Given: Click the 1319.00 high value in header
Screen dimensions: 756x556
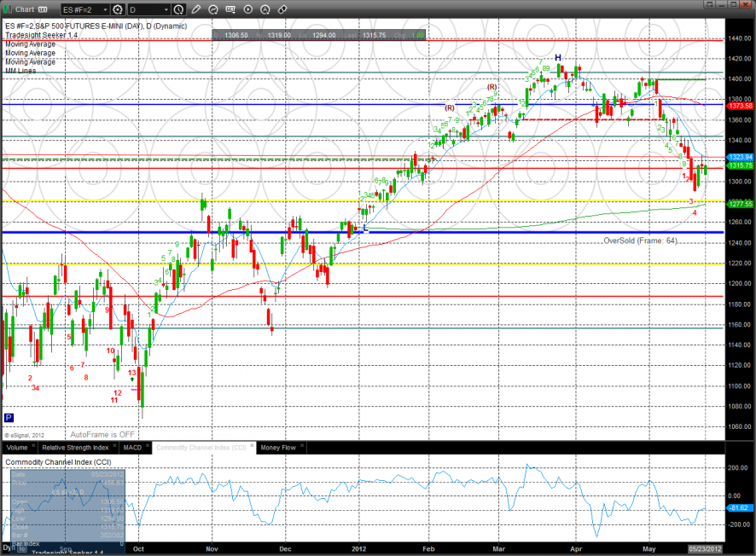Looking at the screenshot, I should [279, 35].
